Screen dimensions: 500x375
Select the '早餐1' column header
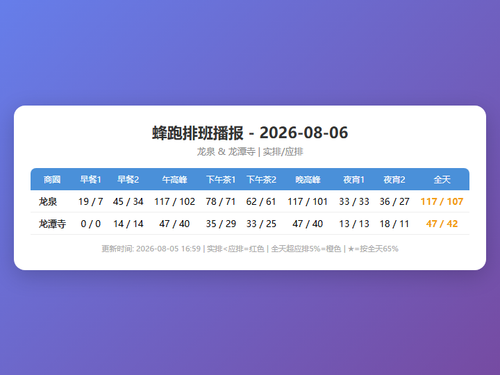click(x=90, y=180)
